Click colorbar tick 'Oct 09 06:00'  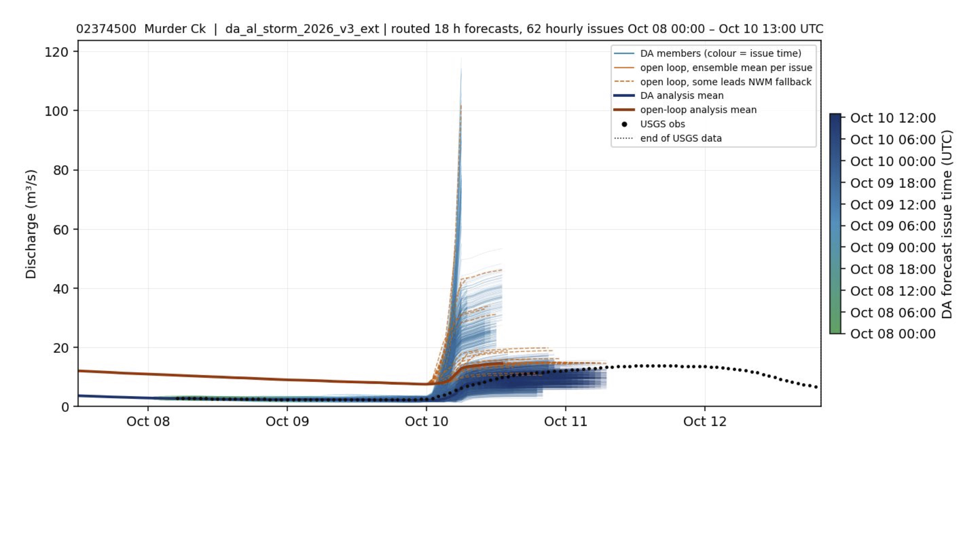click(893, 226)
